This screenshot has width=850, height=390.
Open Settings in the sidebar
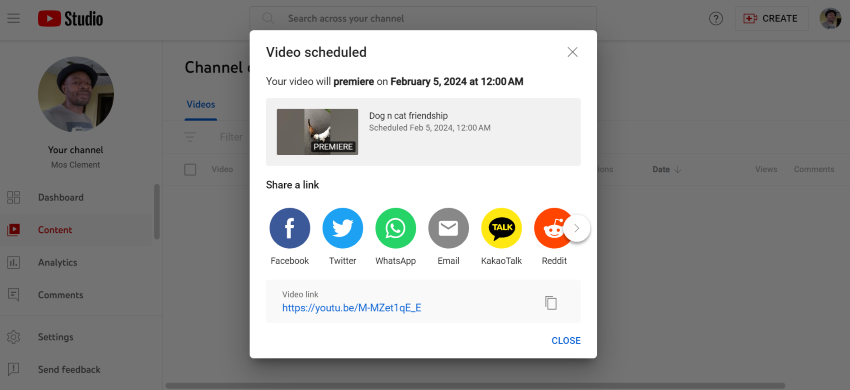tap(76, 337)
